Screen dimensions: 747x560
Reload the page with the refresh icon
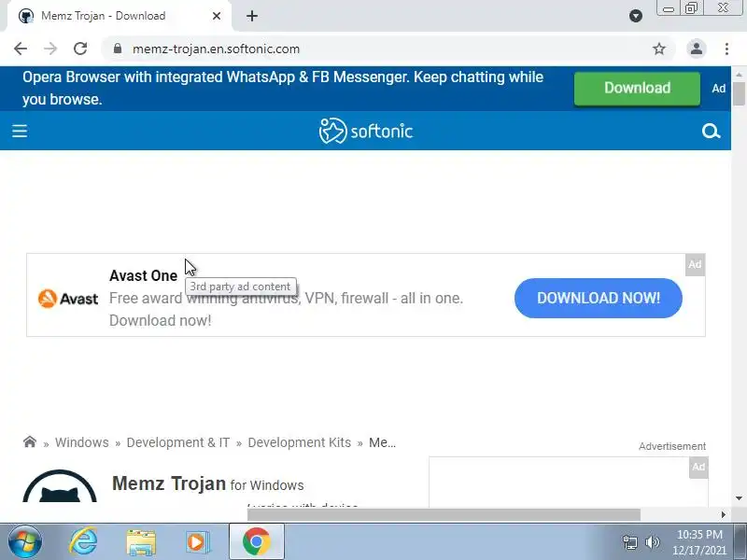80,49
